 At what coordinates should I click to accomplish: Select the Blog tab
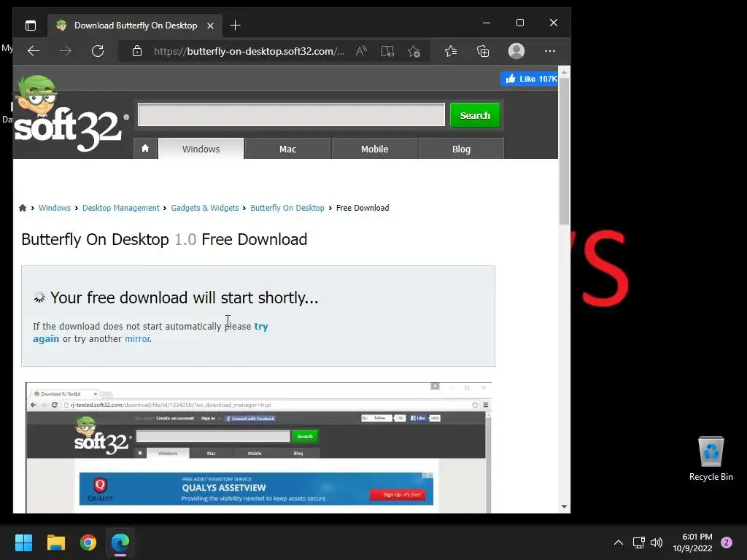click(x=461, y=149)
